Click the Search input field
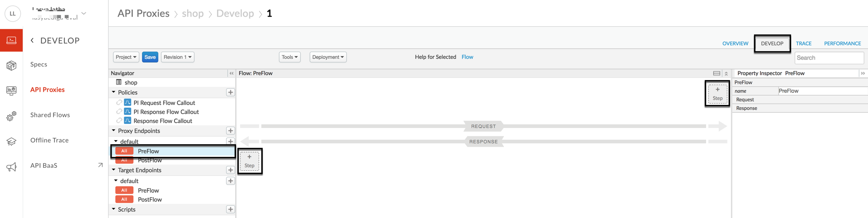Screen dimensions: 868x218 pos(829,58)
